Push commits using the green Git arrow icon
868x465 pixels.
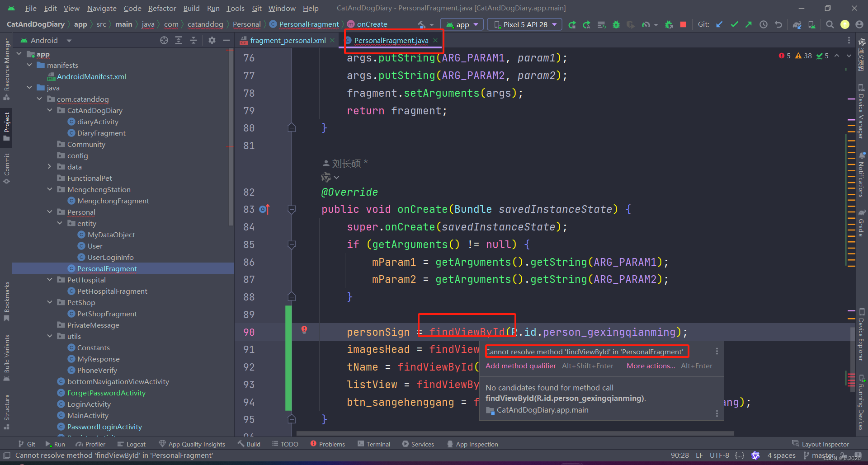pyautogui.click(x=749, y=24)
